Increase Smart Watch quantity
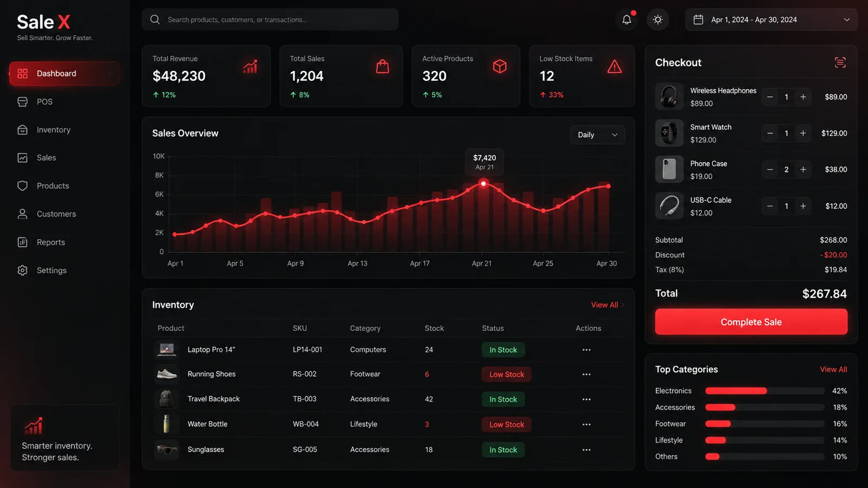 tap(803, 133)
